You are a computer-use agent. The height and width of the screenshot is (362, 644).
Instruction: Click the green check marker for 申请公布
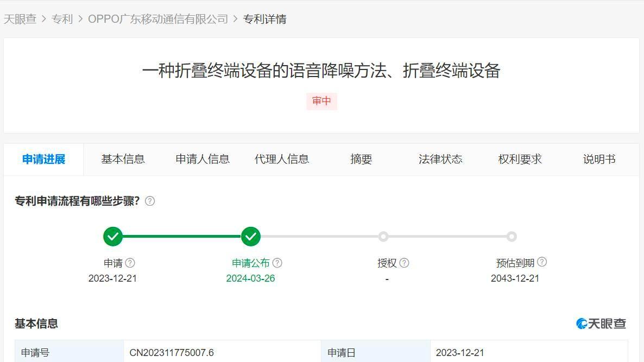click(250, 237)
